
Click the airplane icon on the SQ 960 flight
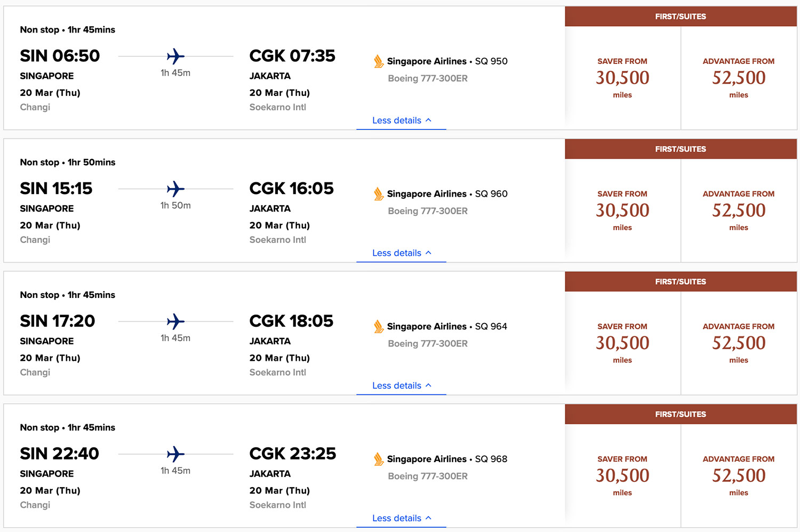pyautogui.click(x=175, y=189)
